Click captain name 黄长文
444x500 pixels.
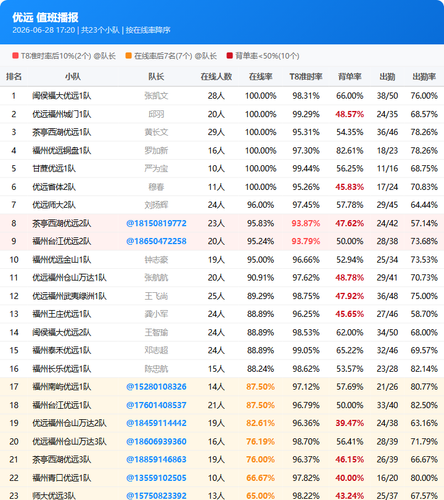tap(156, 132)
